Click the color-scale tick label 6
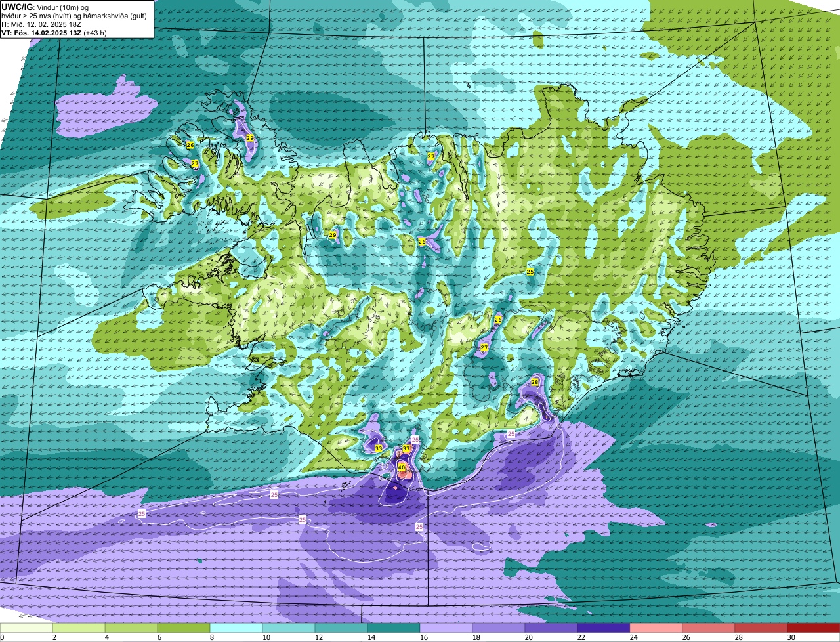Screen dimensions: 840x642 pos(159,637)
